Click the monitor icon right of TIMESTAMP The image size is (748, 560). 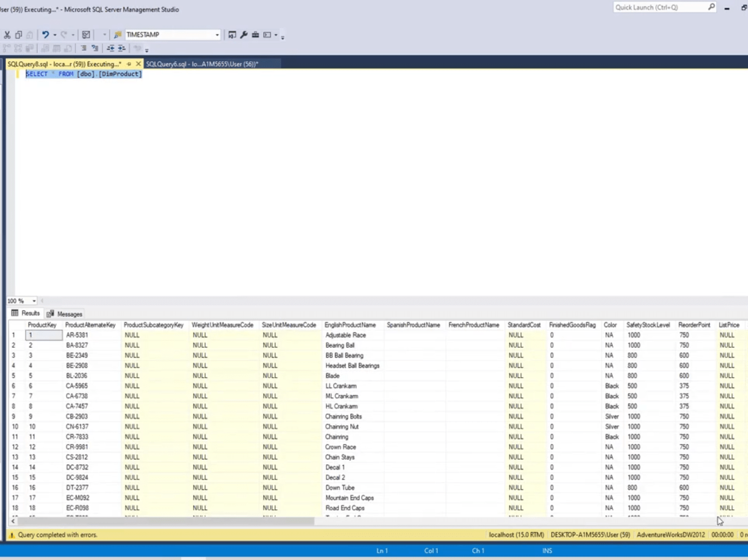point(232,35)
